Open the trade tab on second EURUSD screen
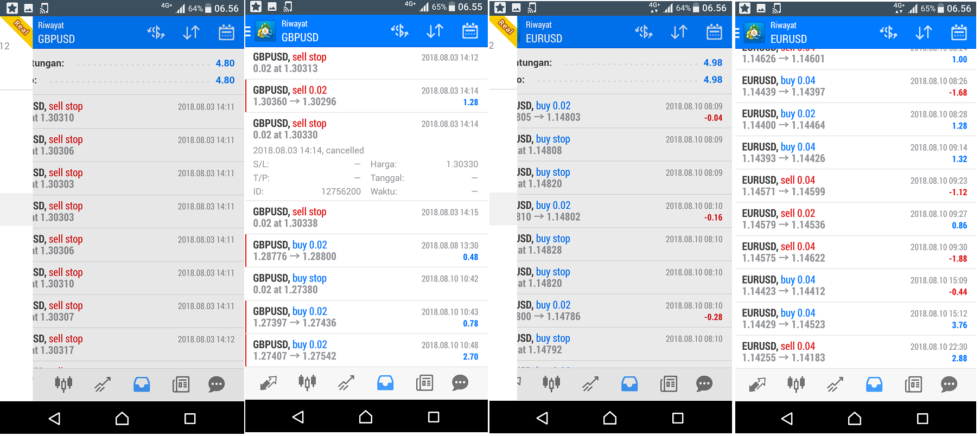Screen dimensions: 980x436 point(835,384)
